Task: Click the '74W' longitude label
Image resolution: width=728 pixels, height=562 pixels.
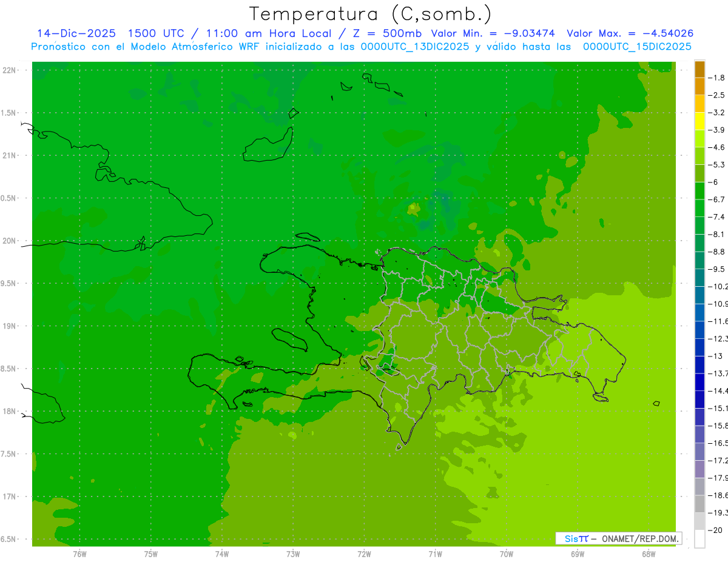Action: (x=221, y=554)
